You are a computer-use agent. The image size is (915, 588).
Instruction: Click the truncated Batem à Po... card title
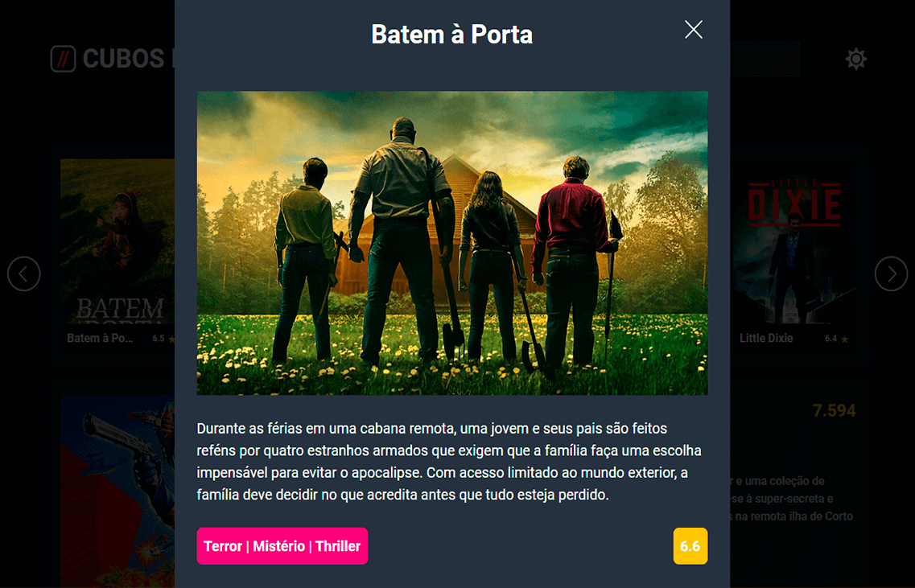100,338
